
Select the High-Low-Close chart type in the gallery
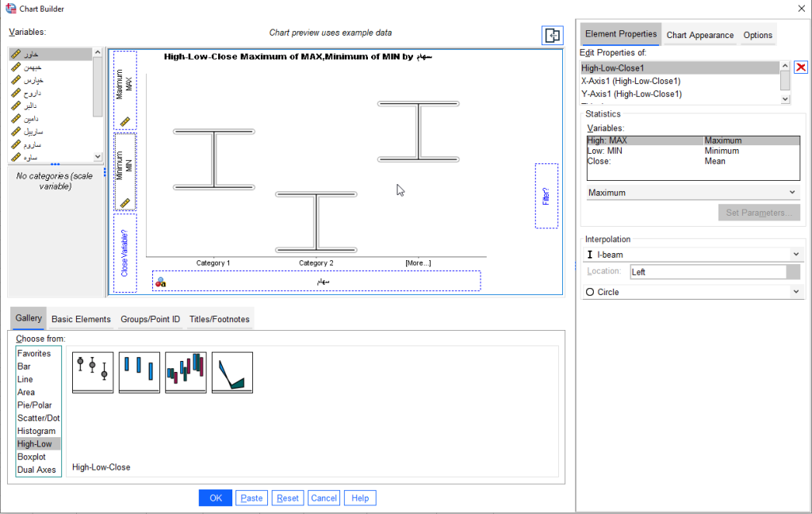point(92,372)
